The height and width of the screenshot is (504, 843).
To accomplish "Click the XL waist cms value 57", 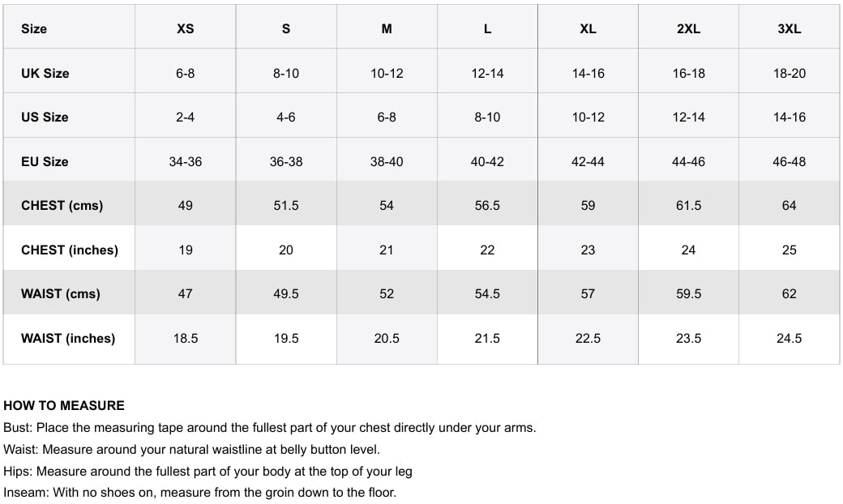I will [x=588, y=293].
